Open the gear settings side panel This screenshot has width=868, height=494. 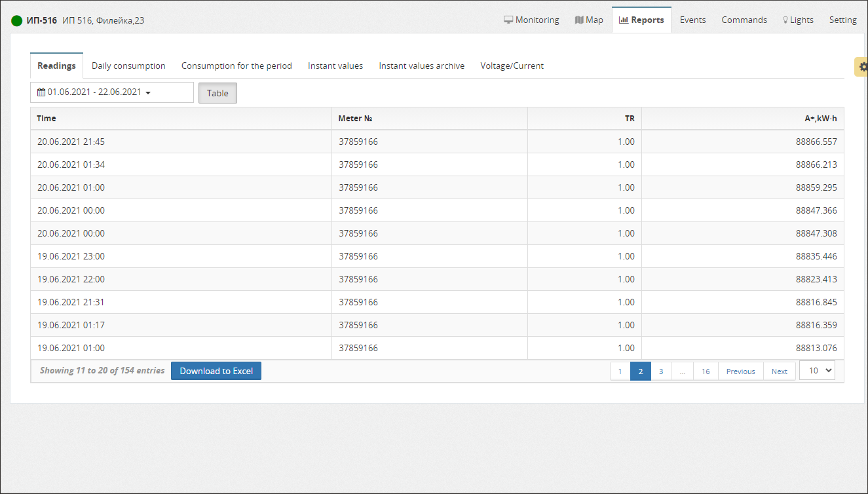pos(862,67)
